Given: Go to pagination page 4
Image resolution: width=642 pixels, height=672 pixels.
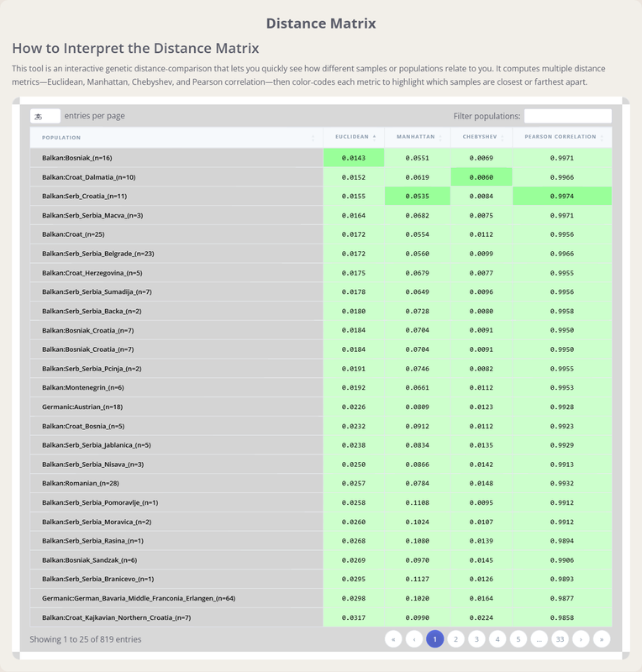Looking at the screenshot, I should [x=497, y=639].
